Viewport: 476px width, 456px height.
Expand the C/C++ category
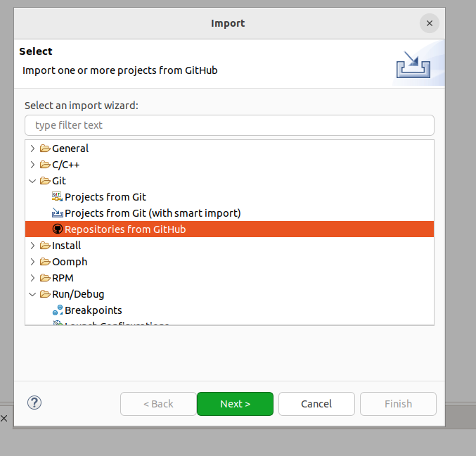(32, 165)
